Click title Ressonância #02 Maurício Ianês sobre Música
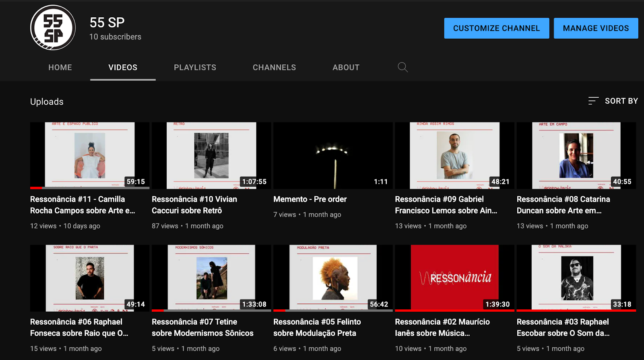Image resolution: width=644 pixels, height=360 pixels. [x=442, y=327]
